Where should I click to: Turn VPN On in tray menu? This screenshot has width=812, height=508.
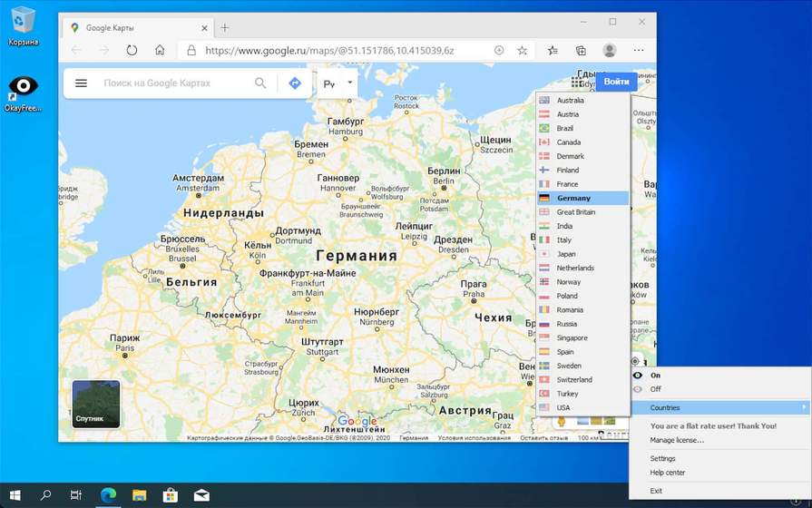[655, 376]
